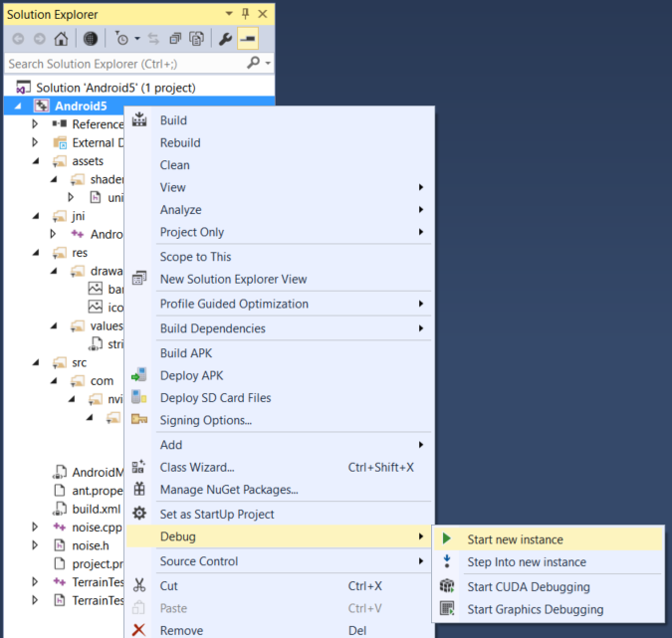Viewport: 672px width, 638px height.
Task: Expand the noise.h node
Action: [x=35, y=545]
